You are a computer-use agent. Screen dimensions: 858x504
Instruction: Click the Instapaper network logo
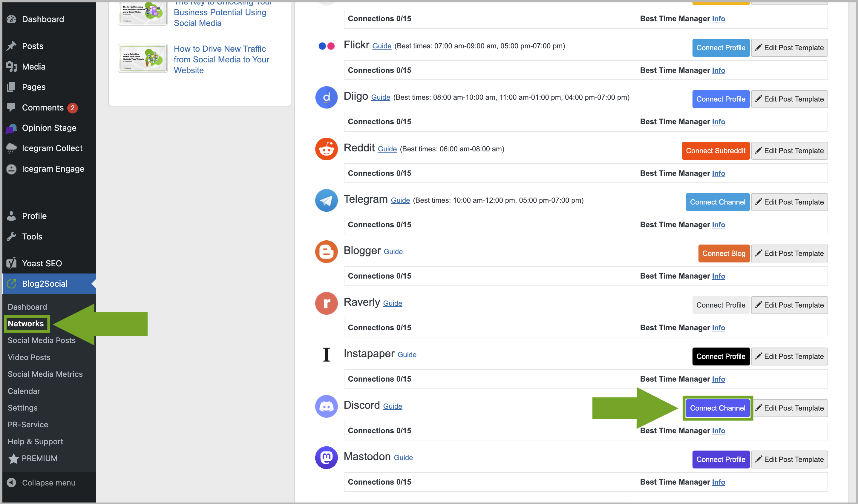click(x=327, y=355)
